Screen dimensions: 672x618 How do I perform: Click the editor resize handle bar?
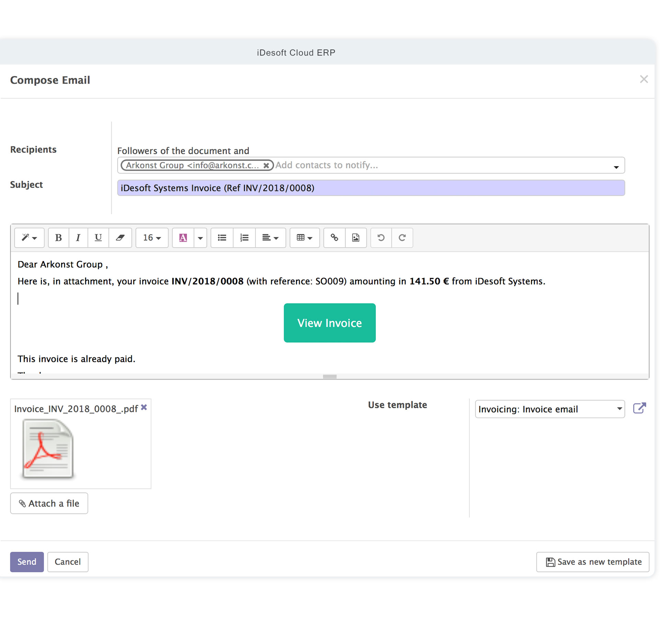coord(330,376)
